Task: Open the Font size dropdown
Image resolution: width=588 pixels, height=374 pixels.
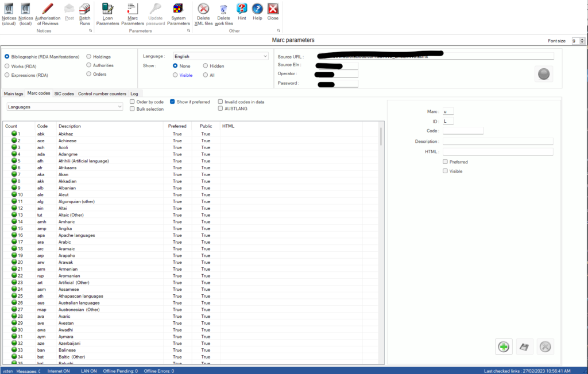Action: [581, 40]
